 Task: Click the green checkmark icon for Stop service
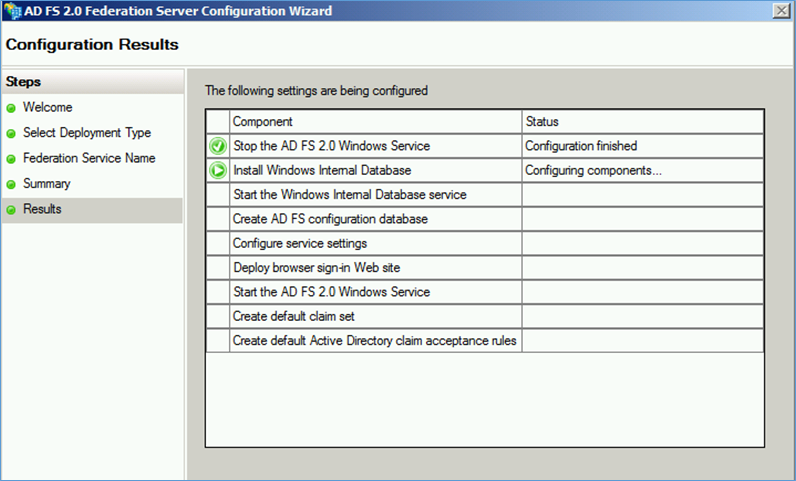point(218,146)
